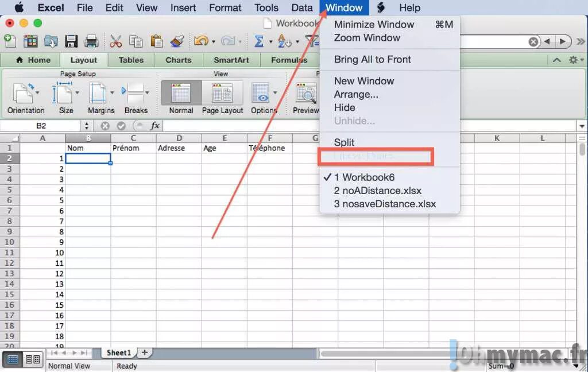Copy selection with the Copy icon
The height and width of the screenshot is (372, 588).
(136, 41)
